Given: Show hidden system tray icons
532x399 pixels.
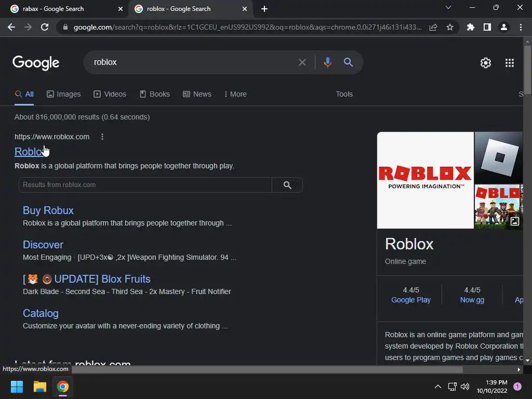Looking at the screenshot, I should [437, 387].
